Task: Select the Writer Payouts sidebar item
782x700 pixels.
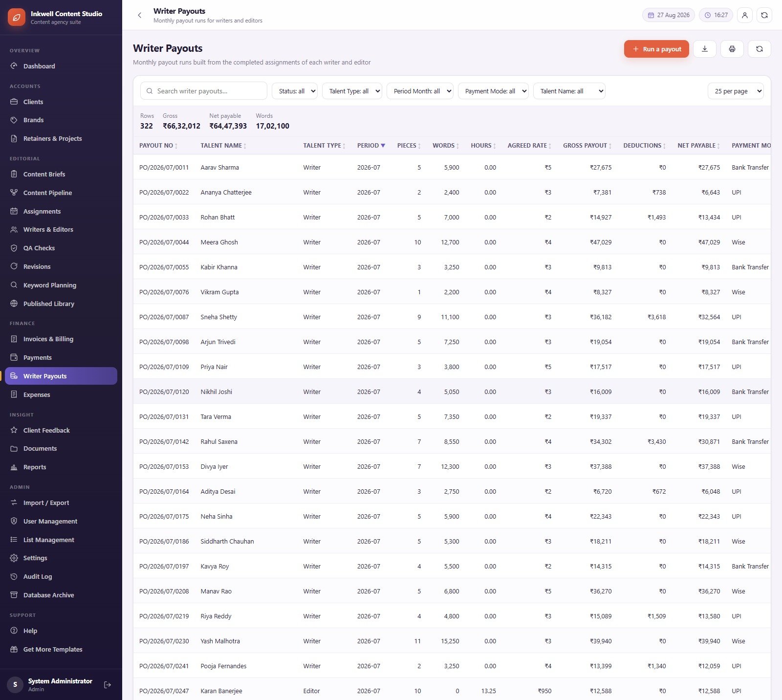Action: tap(61, 376)
